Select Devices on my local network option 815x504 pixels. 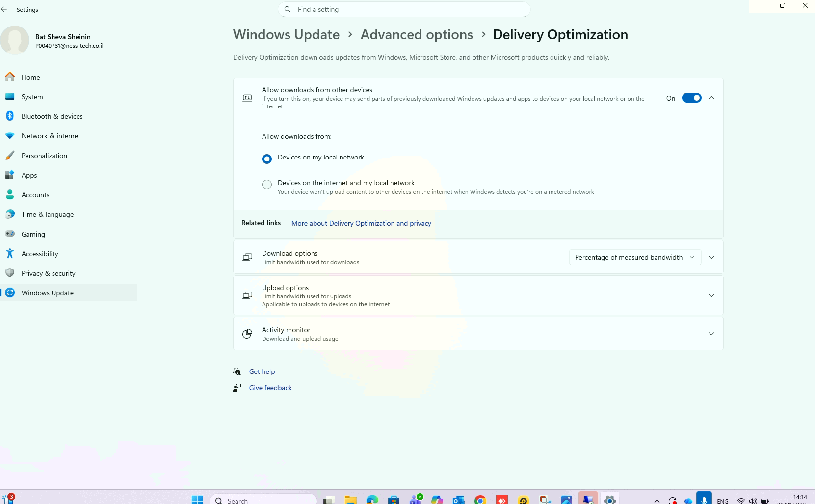pos(267,159)
